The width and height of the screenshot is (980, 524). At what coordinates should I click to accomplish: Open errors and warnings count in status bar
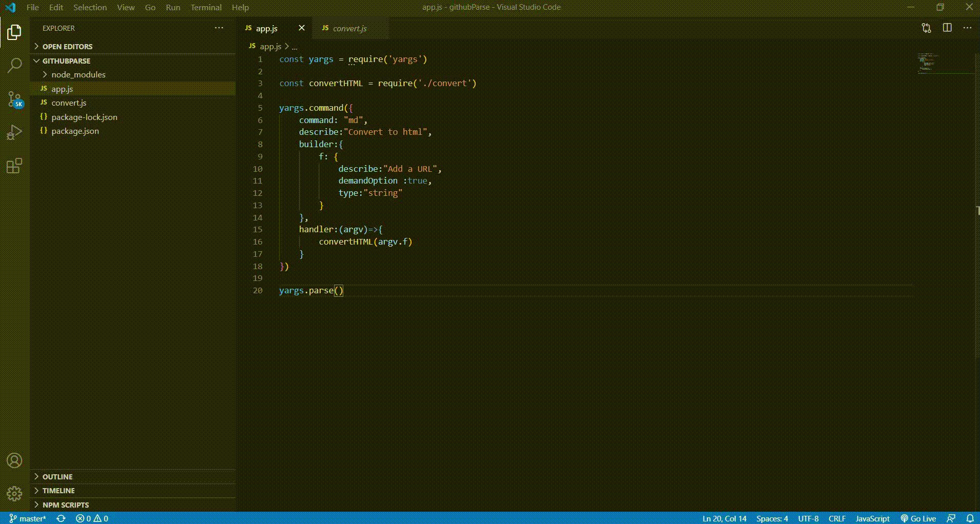(x=92, y=518)
